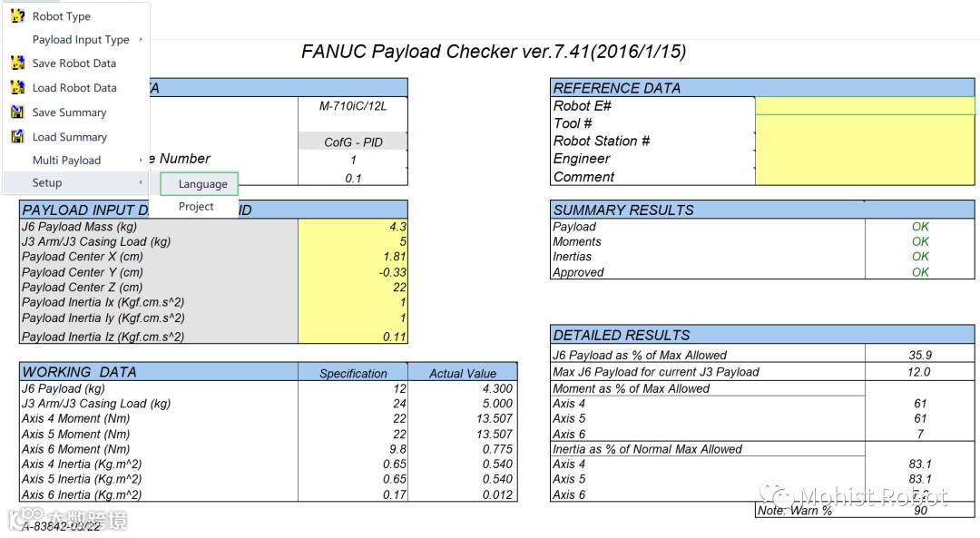
Task: Click the REFERENCE DATA header
Action: tap(762, 87)
